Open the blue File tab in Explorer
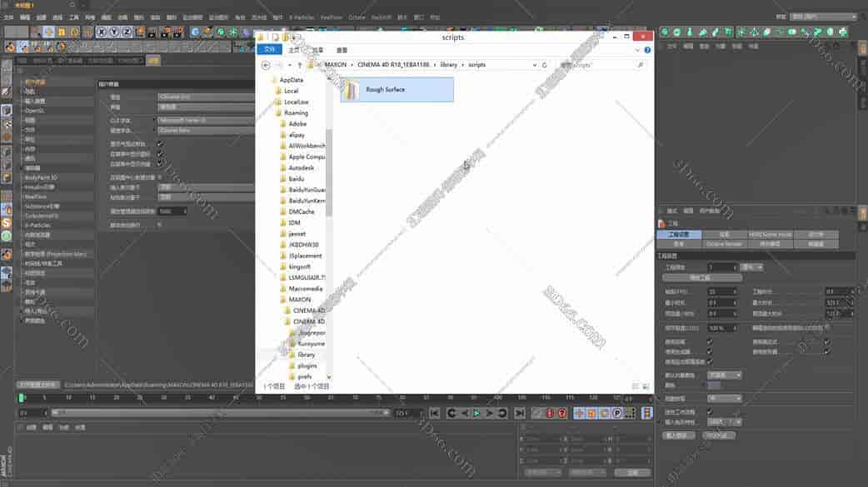The image size is (868, 487). tap(268, 49)
